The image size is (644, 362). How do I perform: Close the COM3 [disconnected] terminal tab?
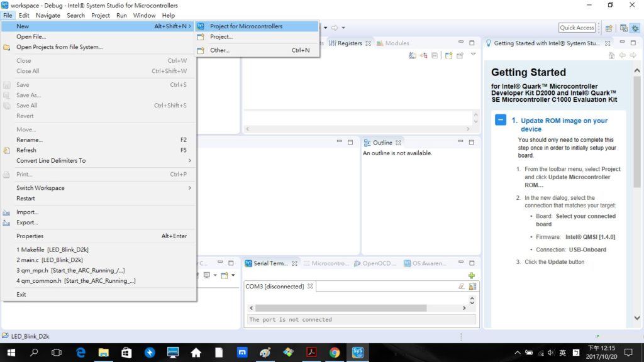[x=310, y=286]
